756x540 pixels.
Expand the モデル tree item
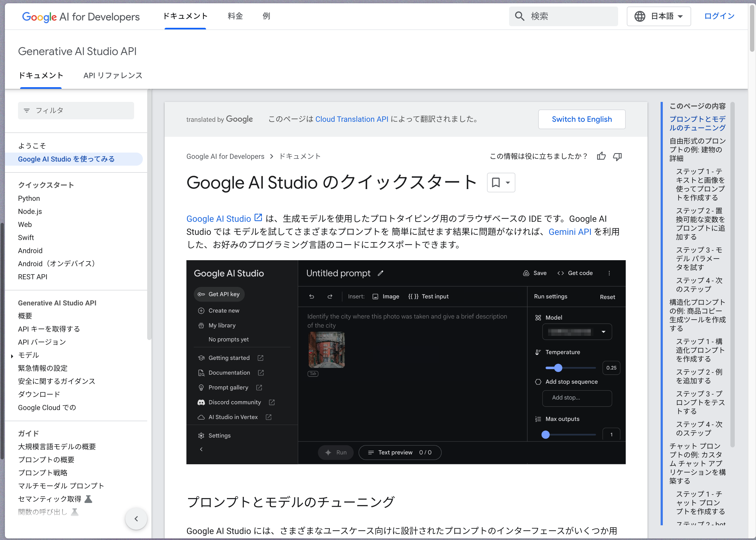pos(12,356)
